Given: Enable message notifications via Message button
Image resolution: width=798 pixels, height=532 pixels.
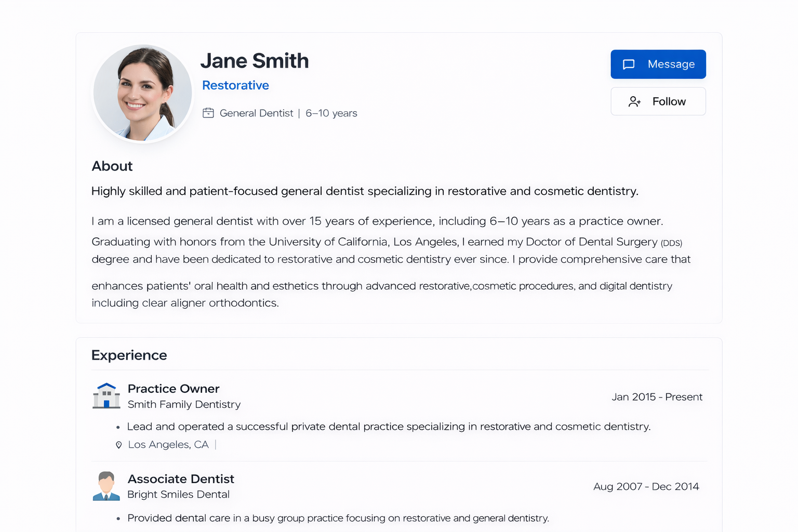Looking at the screenshot, I should coord(658,64).
